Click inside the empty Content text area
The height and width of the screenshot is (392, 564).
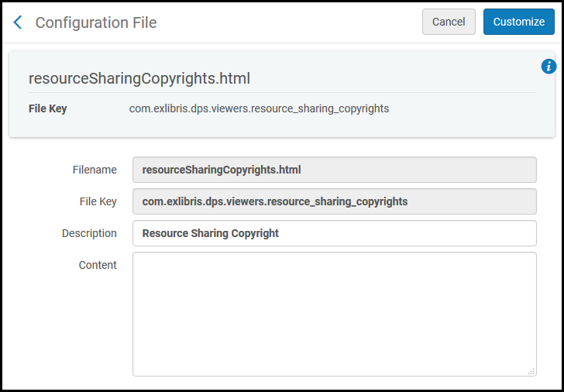334,314
